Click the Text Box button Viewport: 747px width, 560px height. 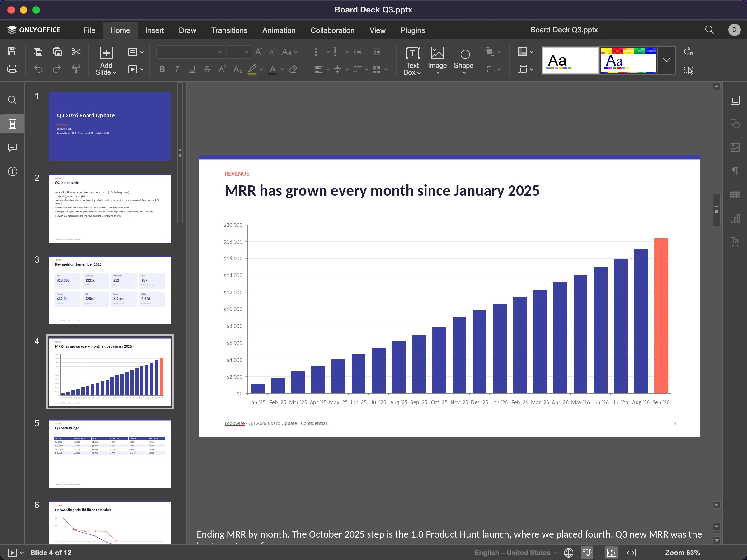coord(412,61)
